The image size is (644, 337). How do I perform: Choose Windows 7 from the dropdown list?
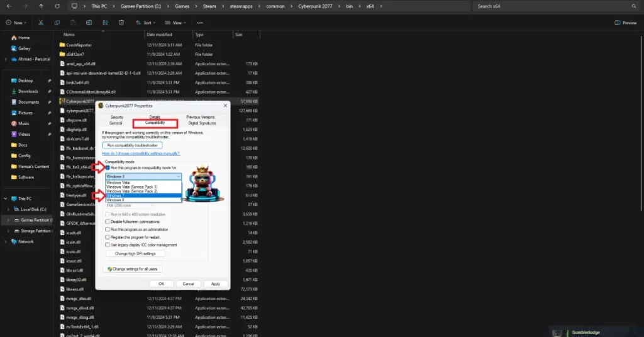(x=143, y=196)
